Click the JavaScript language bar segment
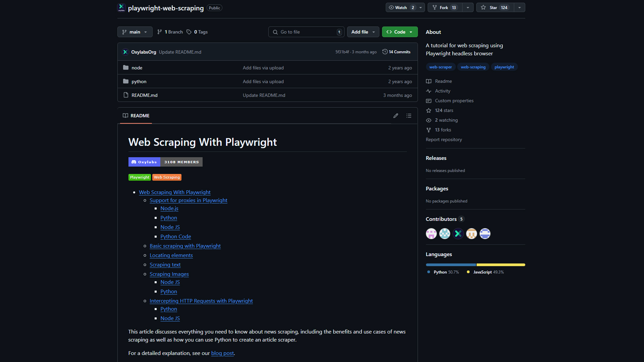This screenshot has width=644, height=362. click(x=501, y=265)
